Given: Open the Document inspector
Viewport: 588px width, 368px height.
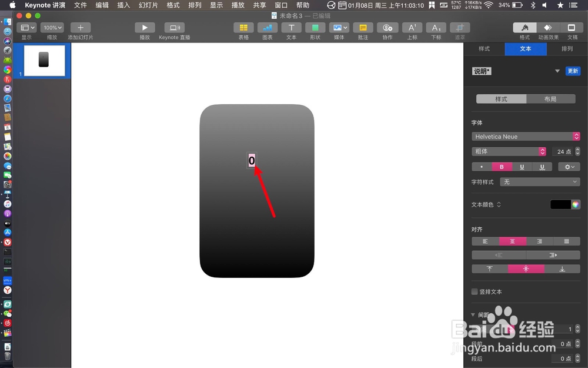Looking at the screenshot, I should 572,28.
